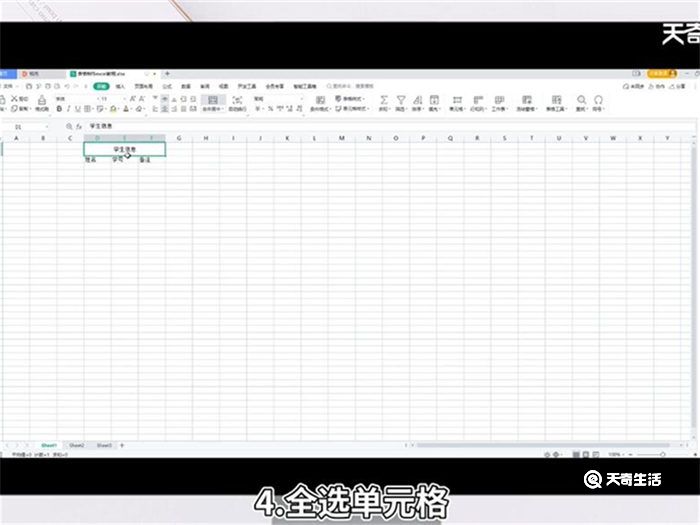The width and height of the screenshot is (700, 525).
Task: Open a new document tab with plus
Action: point(167,74)
